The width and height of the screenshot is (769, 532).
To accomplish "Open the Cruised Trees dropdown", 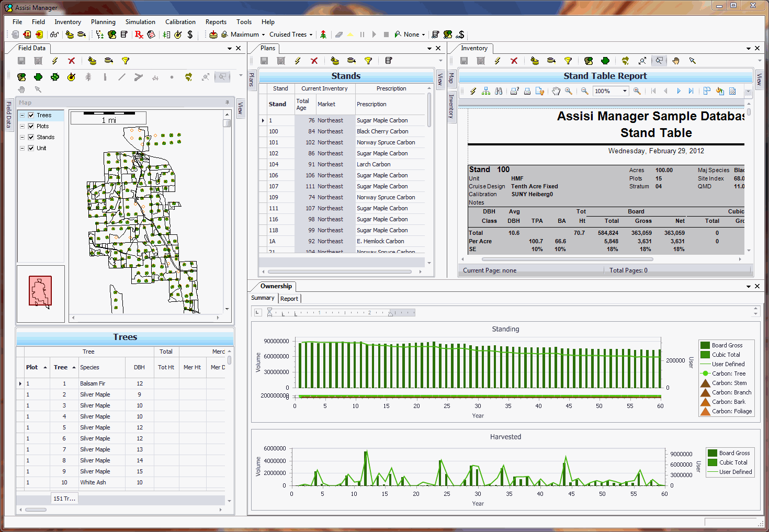I will pyautogui.click(x=311, y=35).
